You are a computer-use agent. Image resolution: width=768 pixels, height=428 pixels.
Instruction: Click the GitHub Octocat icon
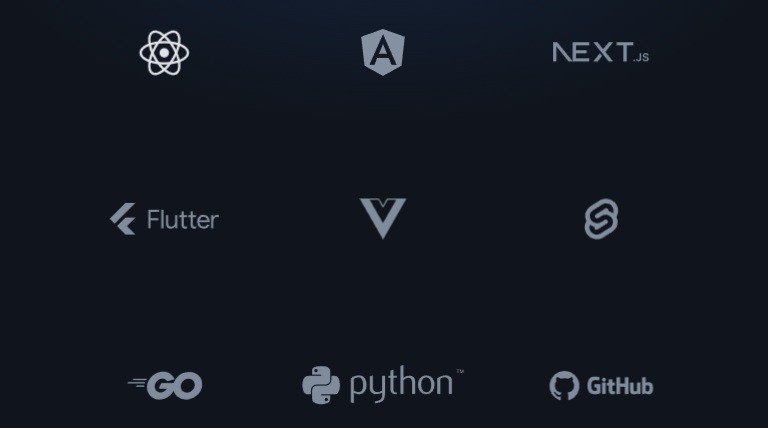click(564, 386)
